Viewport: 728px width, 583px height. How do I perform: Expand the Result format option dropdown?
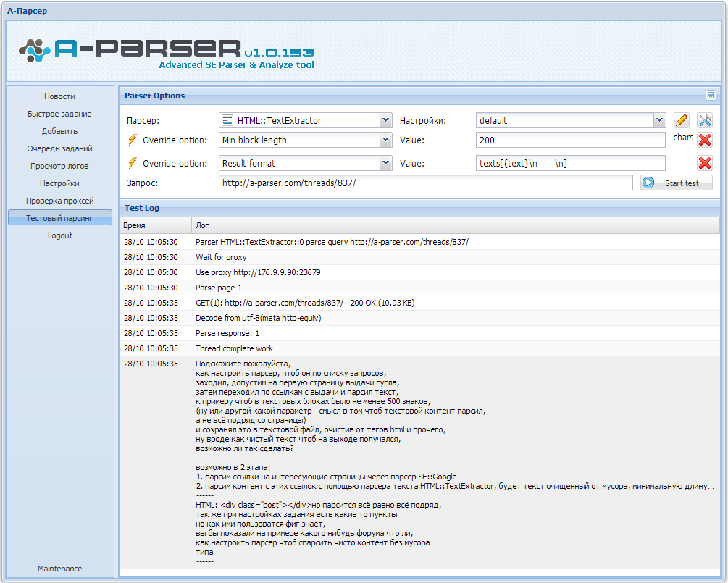[386, 163]
